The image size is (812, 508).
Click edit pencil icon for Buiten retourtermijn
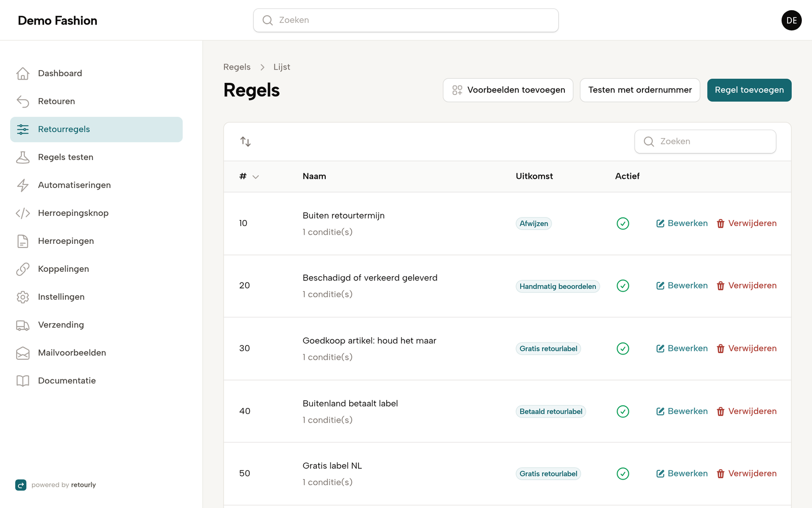(x=660, y=224)
